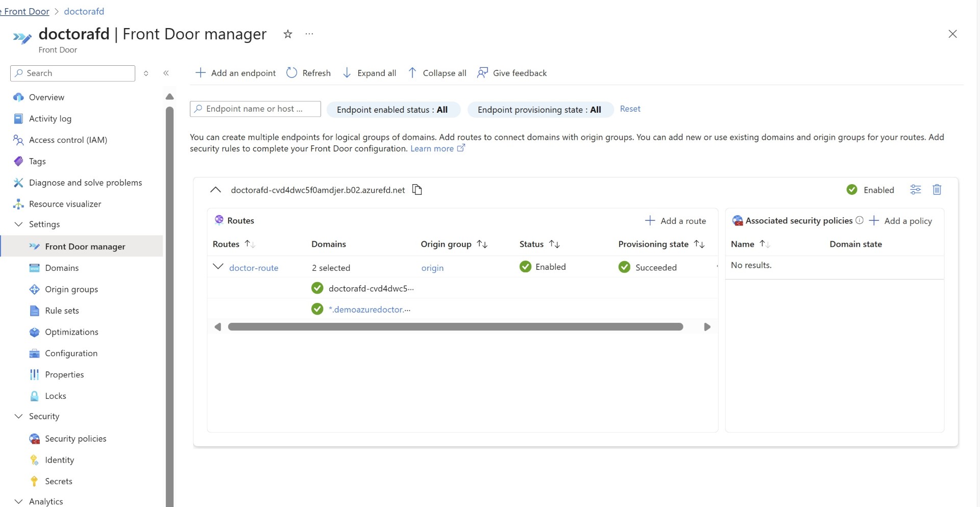
Task: Select the doctorafd-cvd4dwc5 domain entry
Action: pyautogui.click(x=371, y=289)
